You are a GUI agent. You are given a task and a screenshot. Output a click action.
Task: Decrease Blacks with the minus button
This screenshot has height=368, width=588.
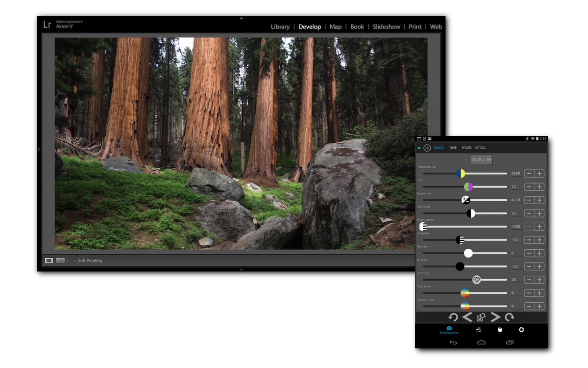529,266
